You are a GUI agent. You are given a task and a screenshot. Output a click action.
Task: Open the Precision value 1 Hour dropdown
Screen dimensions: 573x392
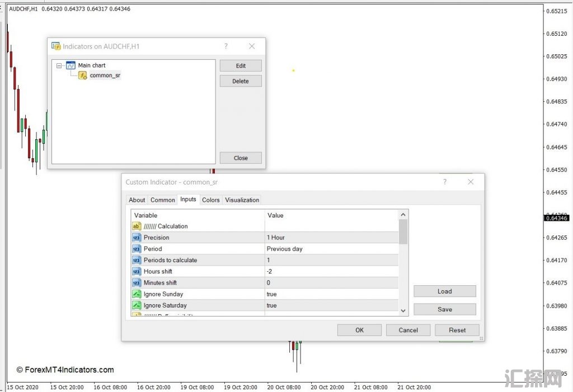(331, 238)
